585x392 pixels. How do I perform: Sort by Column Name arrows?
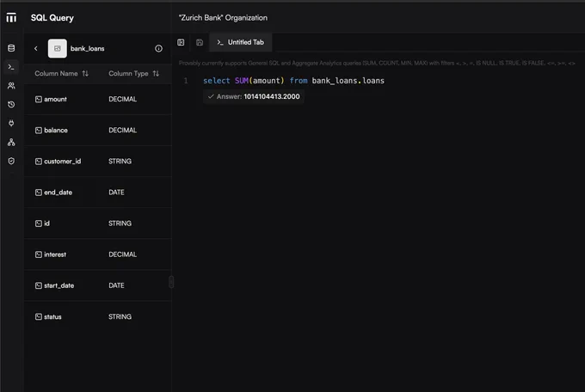85,73
